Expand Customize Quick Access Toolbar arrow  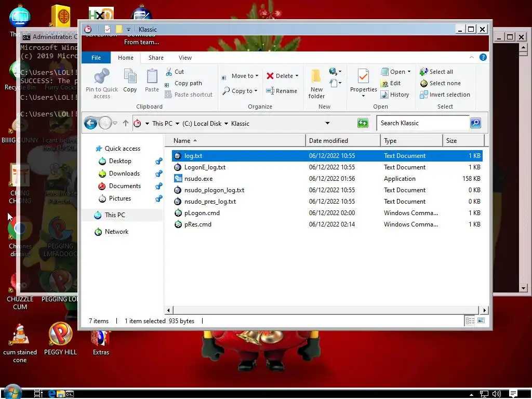click(129, 29)
